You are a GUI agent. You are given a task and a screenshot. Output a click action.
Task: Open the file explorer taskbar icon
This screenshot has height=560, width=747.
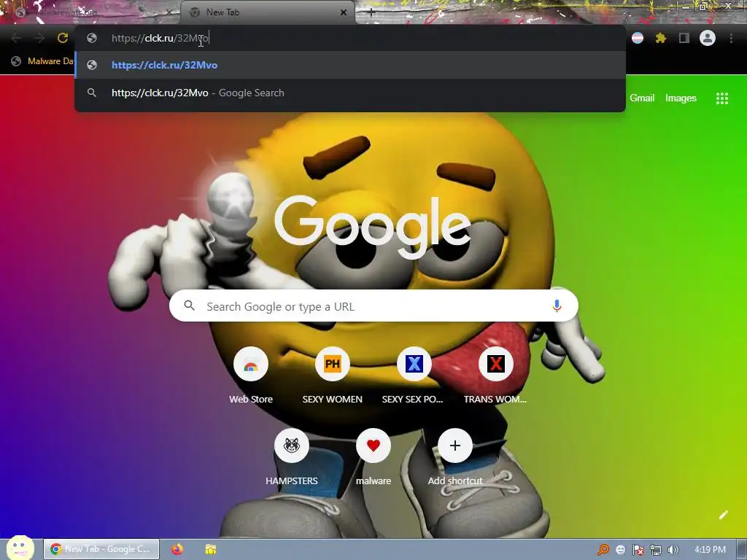tap(211, 549)
